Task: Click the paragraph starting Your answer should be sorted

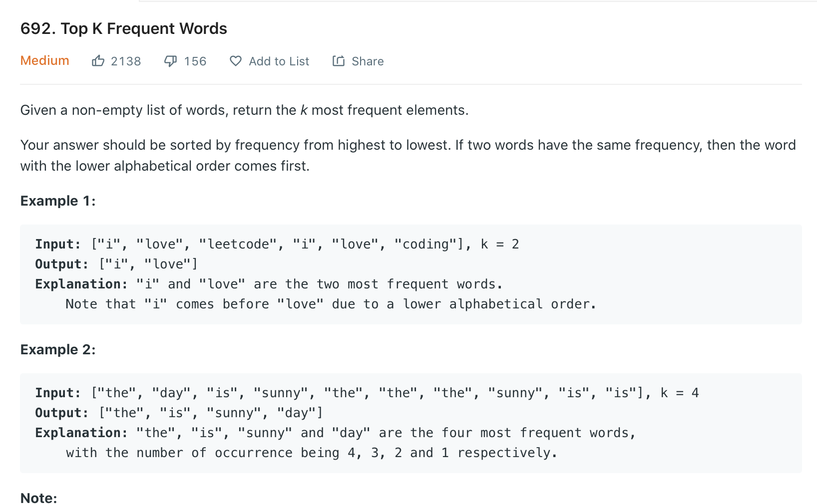Action: 408,155
